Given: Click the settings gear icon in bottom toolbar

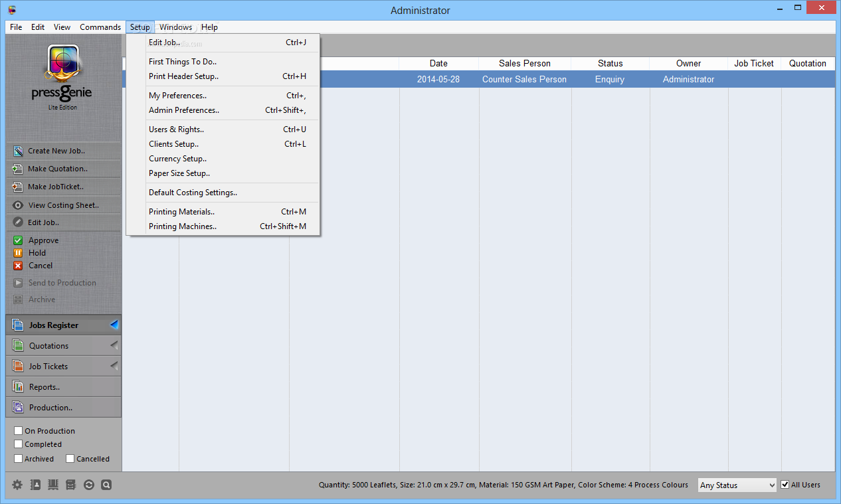Looking at the screenshot, I should click(x=17, y=485).
